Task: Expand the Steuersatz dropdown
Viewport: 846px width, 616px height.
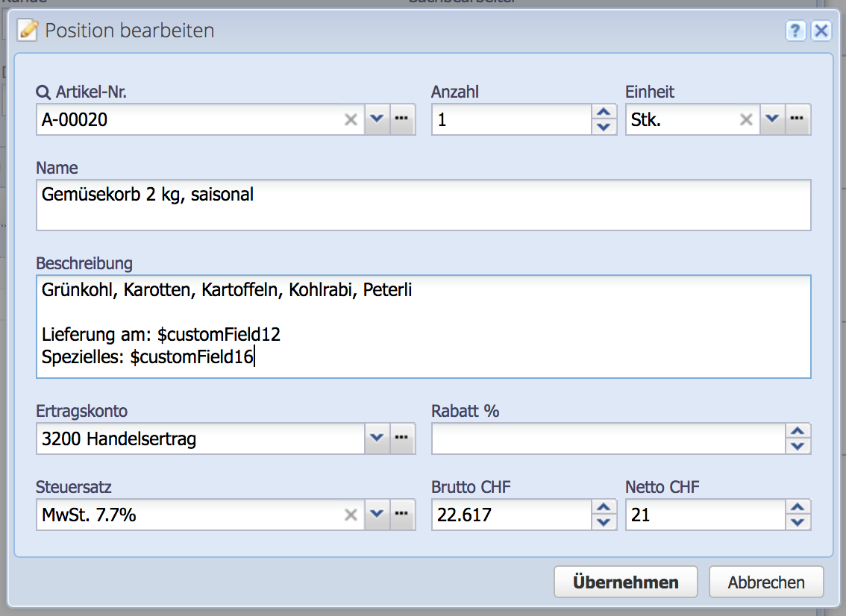Action: (377, 514)
